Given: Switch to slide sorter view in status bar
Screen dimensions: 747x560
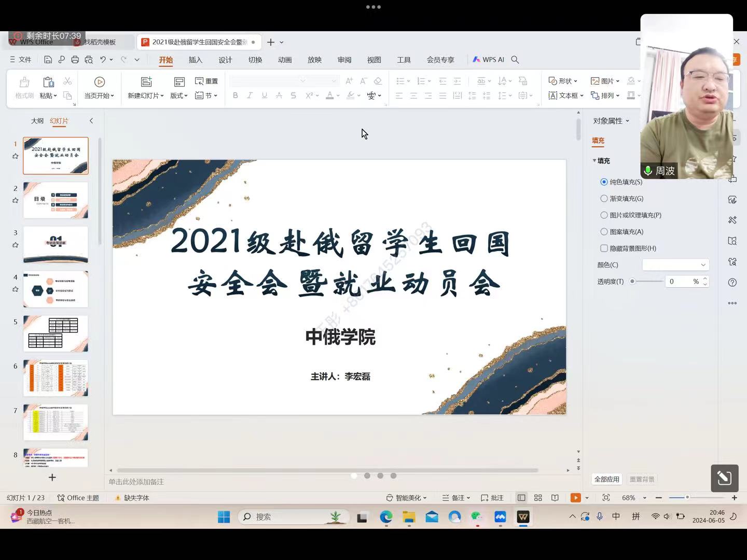Looking at the screenshot, I should [x=538, y=498].
